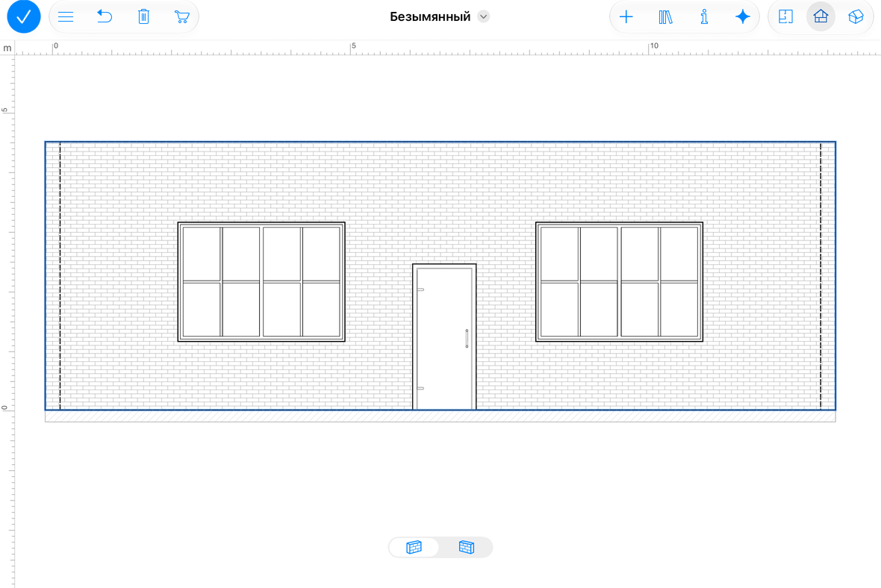Open the AI sparkle assistant

(743, 17)
